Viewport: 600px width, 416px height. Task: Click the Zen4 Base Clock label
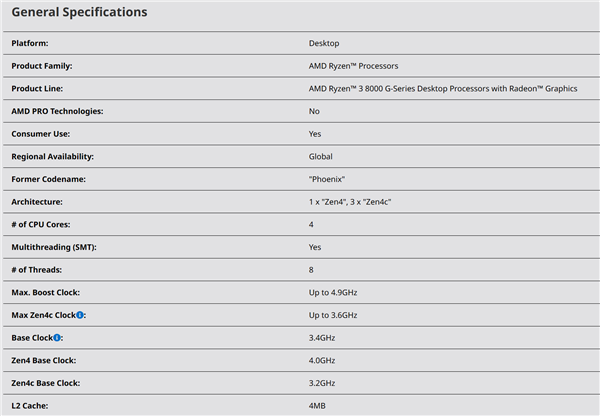pyautogui.click(x=44, y=360)
